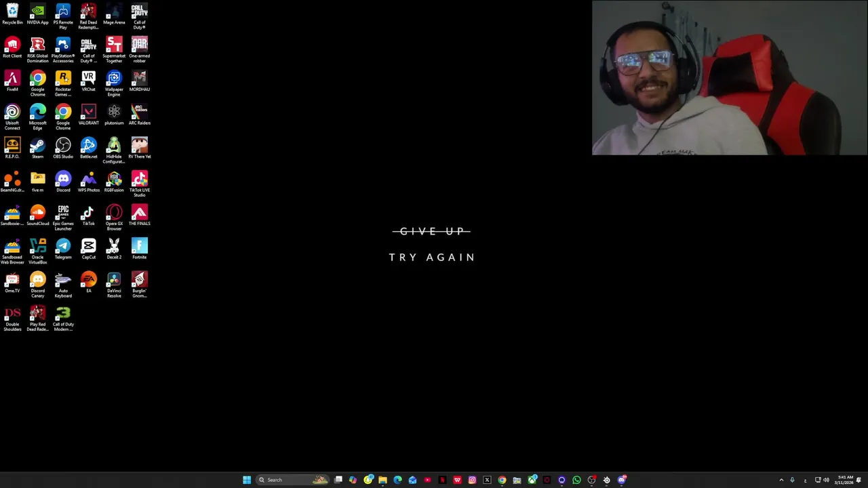The image size is (868, 488).
Task: Open BeamNG.drive desktop shortcut
Action: pyautogui.click(x=12, y=182)
